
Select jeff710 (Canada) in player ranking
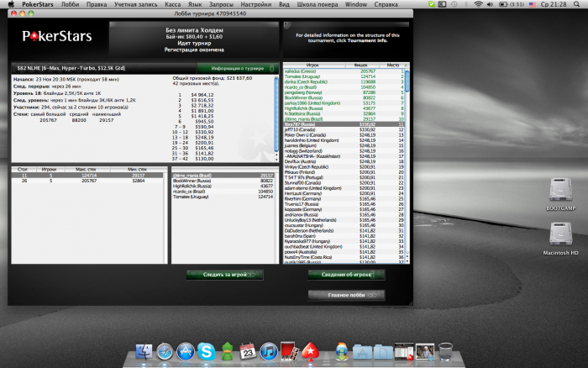point(344,129)
